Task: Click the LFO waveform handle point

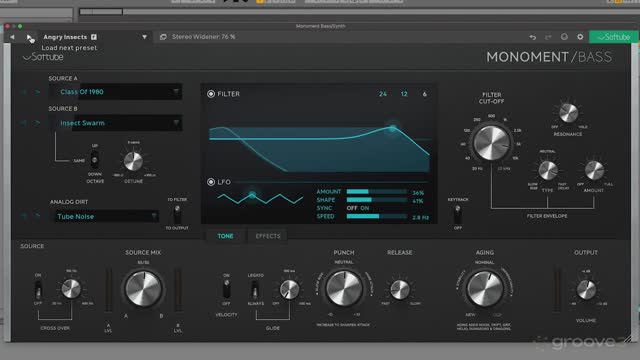Action: (252, 195)
